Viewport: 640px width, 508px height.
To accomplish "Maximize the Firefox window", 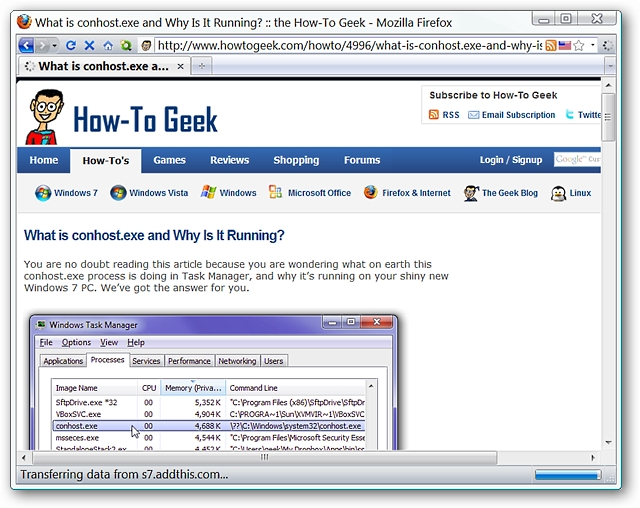I will click(566, 19).
